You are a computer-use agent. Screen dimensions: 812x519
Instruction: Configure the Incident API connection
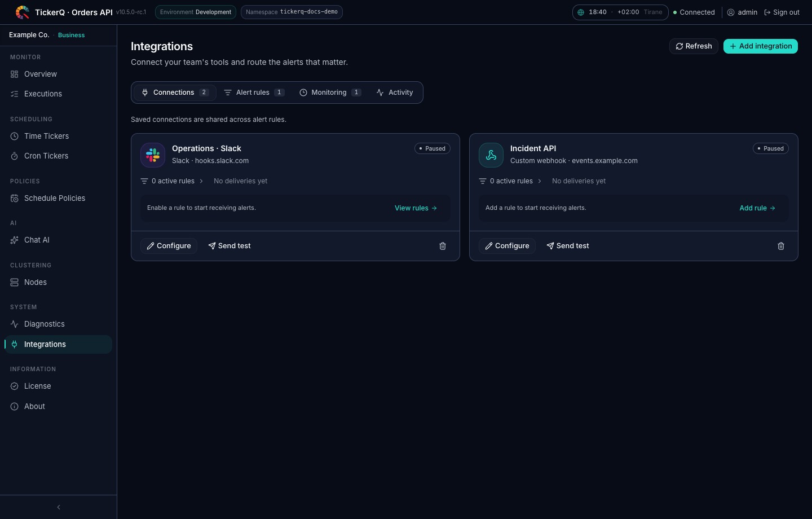tap(507, 246)
